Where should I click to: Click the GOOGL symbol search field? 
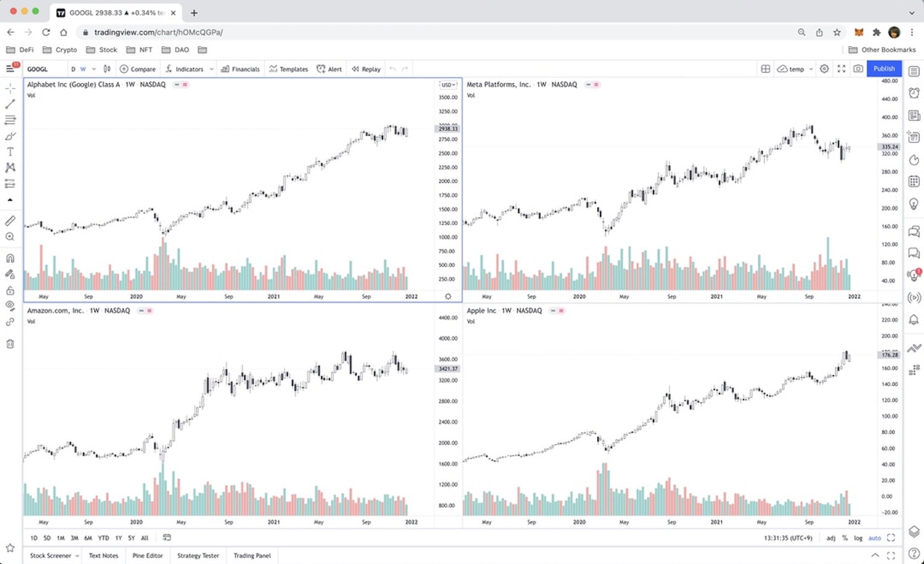44,69
